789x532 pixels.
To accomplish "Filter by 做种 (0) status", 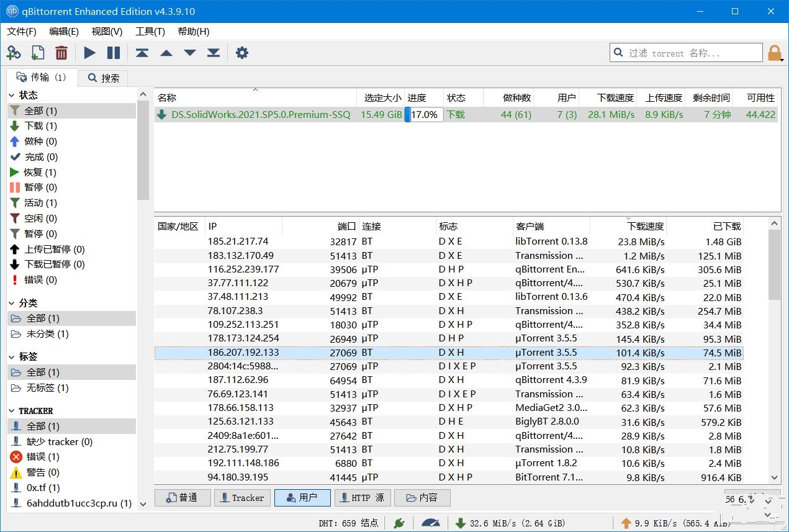I will click(71, 142).
